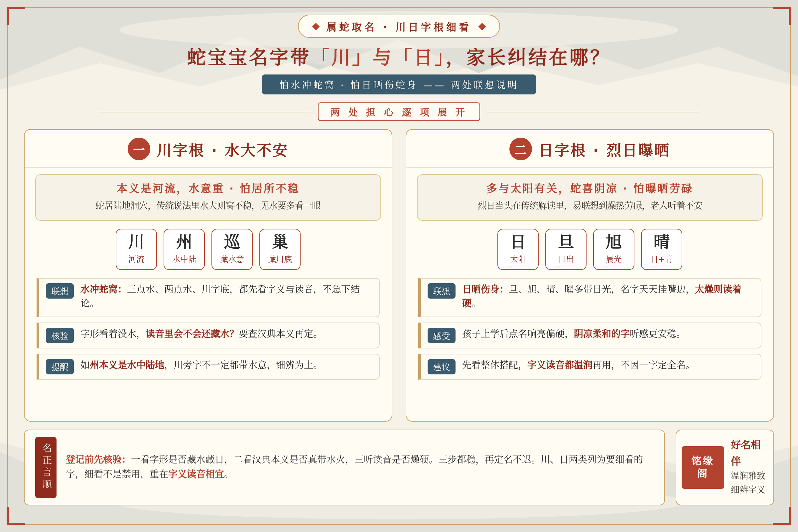The width and height of the screenshot is (798, 532).
Task: Click the 联想 tag beside 日晒伤身
Action: click(x=442, y=291)
